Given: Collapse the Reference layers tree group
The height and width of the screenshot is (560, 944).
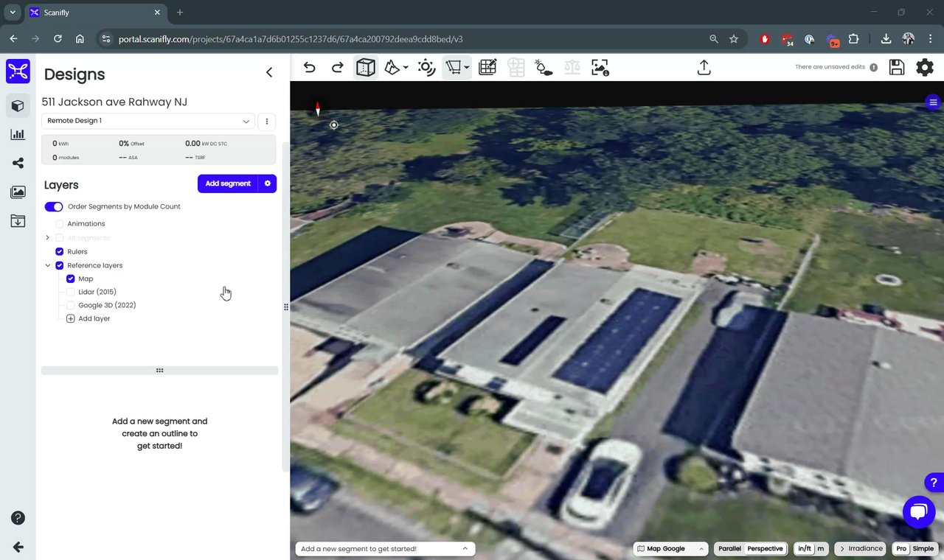Looking at the screenshot, I should pos(48,266).
